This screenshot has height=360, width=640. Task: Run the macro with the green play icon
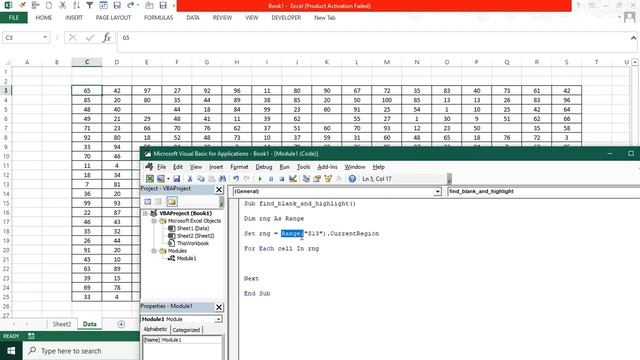[x=260, y=179]
